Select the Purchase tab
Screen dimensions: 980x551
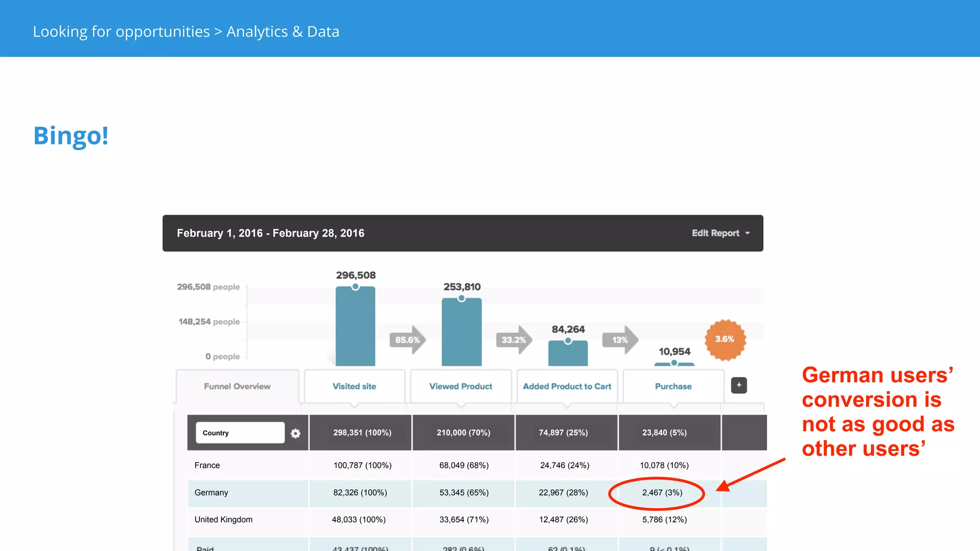point(673,386)
